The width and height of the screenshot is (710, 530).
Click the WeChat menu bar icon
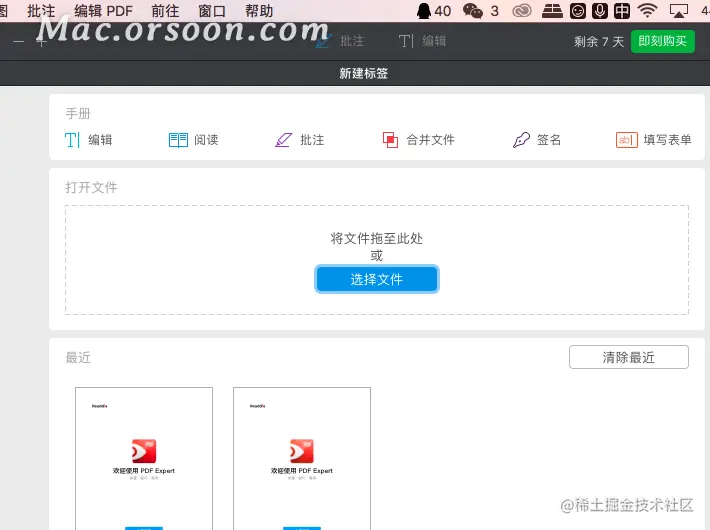coord(473,11)
